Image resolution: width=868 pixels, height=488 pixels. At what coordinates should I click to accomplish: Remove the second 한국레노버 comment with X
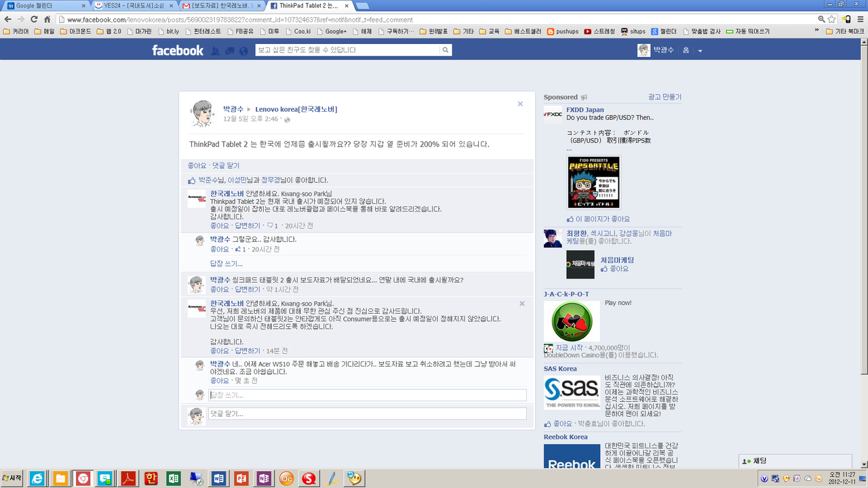[522, 304]
